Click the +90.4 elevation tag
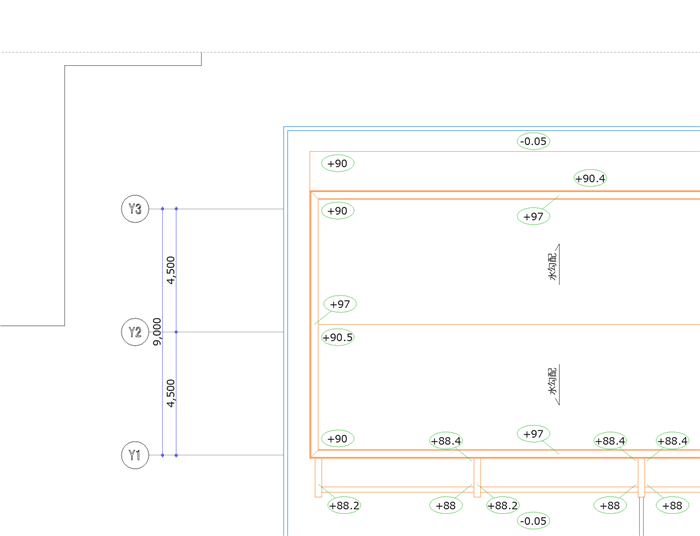The image size is (700, 536). 590,178
